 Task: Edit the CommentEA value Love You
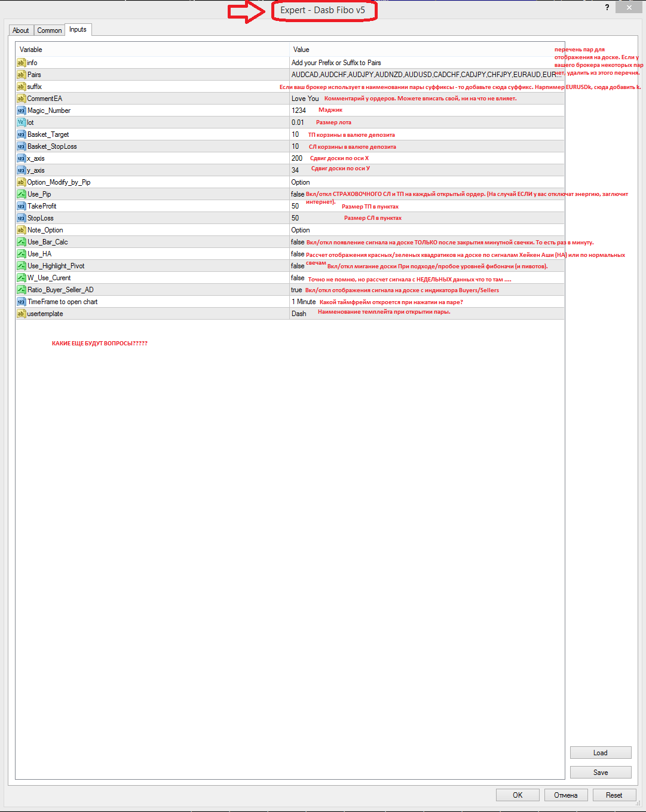click(305, 99)
